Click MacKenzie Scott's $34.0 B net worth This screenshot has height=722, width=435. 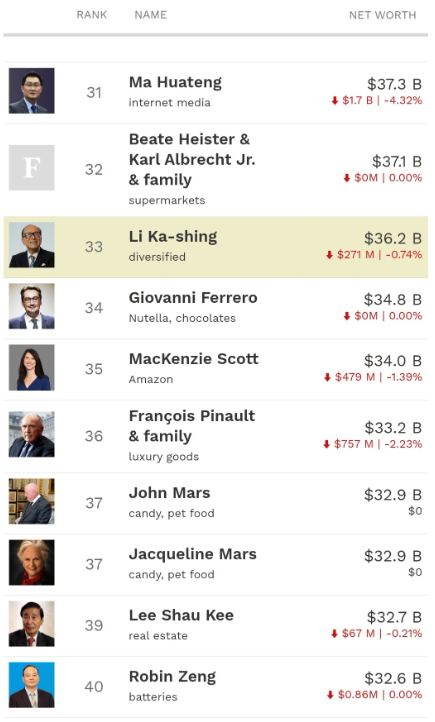point(393,361)
